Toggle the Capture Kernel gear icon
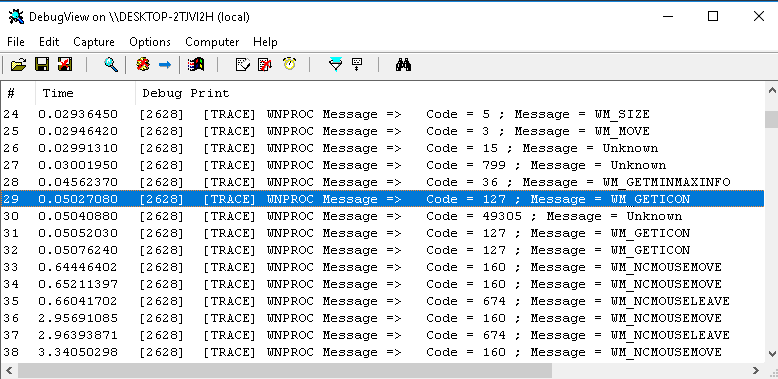778x379 pixels. [143, 64]
